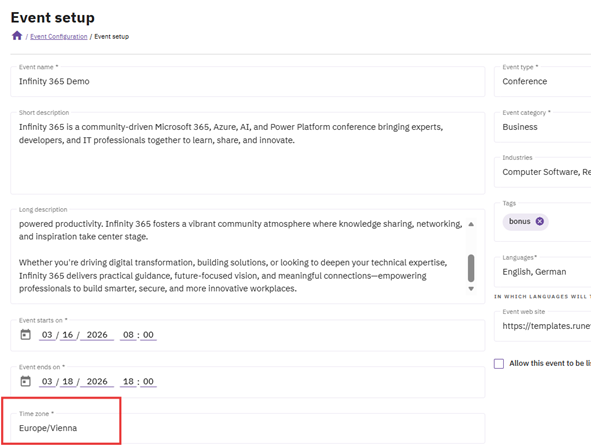Tick the Allow this event to be listed checkbox
This screenshot has width=591, height=446.
click(x=499, y=363)
